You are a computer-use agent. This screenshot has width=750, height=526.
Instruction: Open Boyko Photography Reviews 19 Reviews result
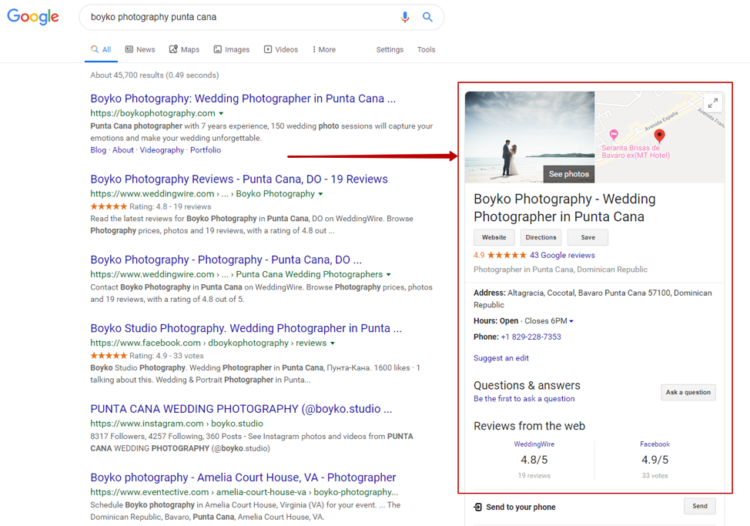pyautogui.click(x=239, y=179)
